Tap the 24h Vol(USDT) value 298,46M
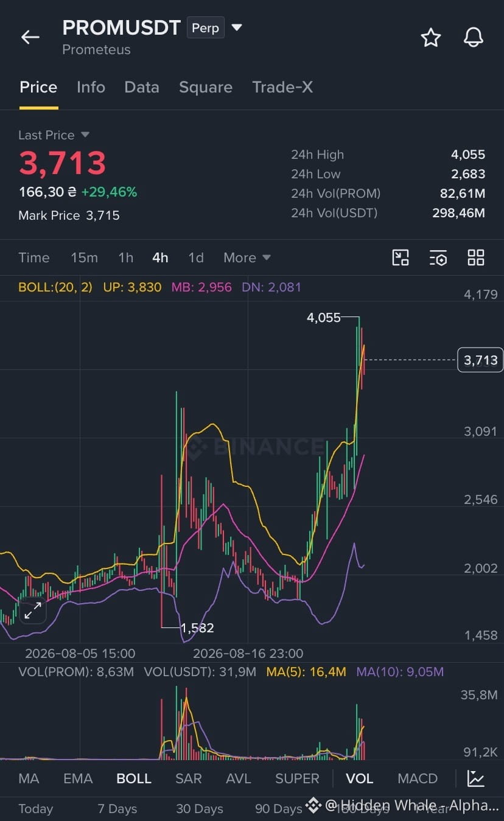Viewport: 504px width, 821px height. click(x=460, y=213)
